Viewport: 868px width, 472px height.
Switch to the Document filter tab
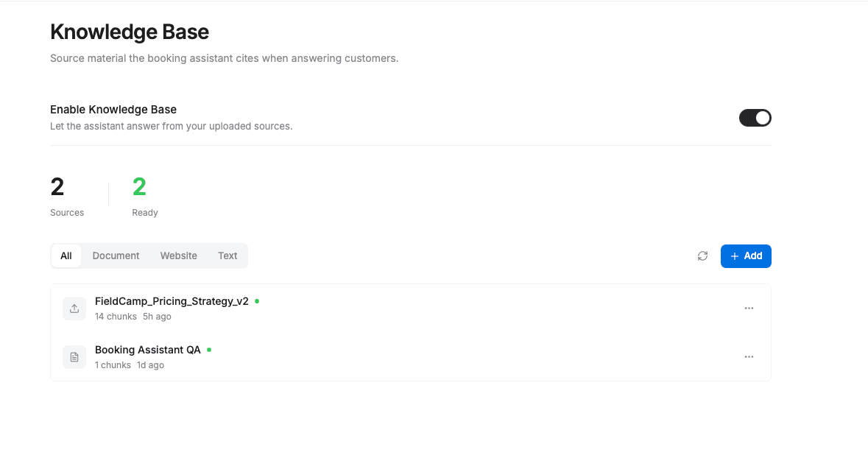tap(116, 256)
